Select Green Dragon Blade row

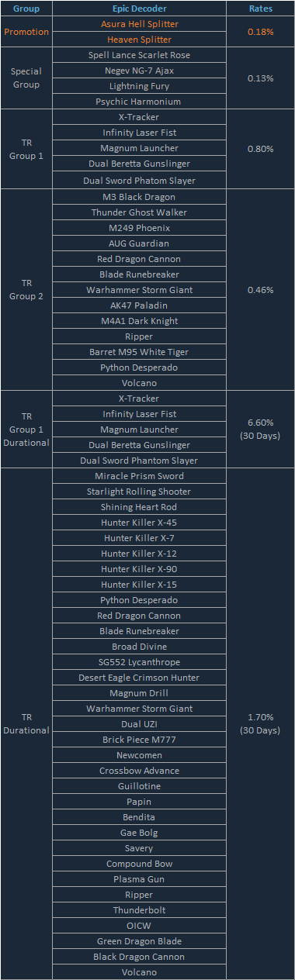point(140,941)
